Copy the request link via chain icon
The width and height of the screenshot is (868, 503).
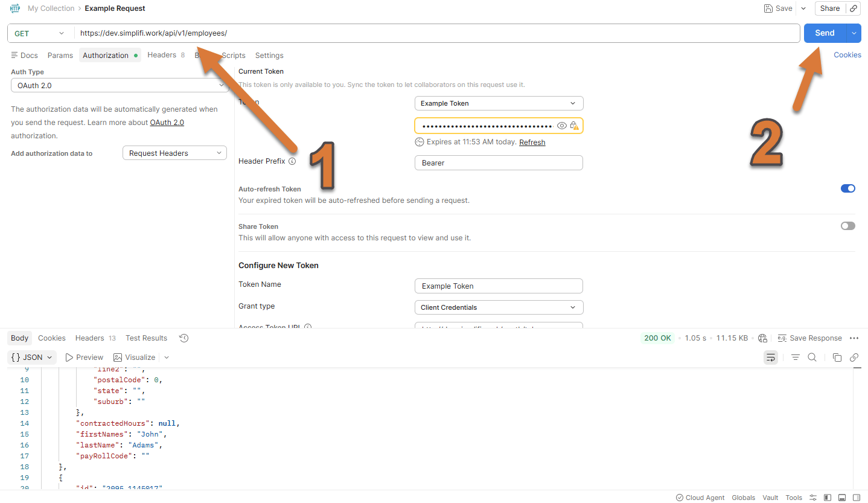[x=853, y=8]
